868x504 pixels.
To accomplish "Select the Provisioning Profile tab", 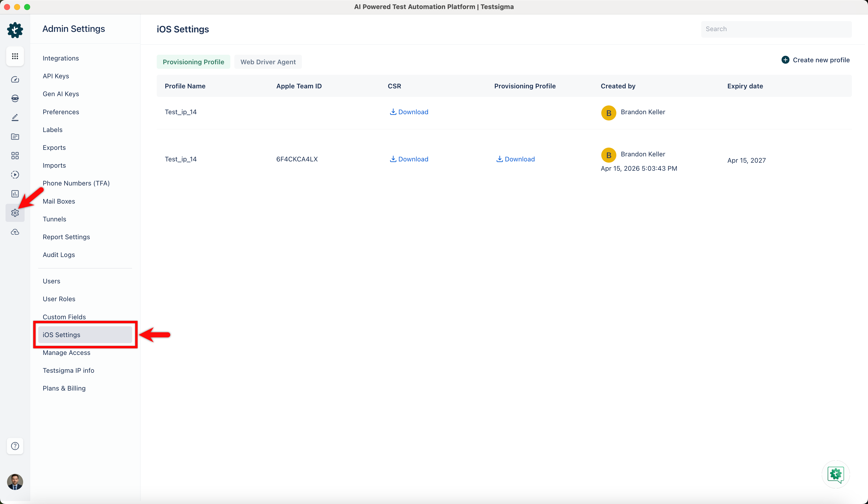I will (193, 62).
